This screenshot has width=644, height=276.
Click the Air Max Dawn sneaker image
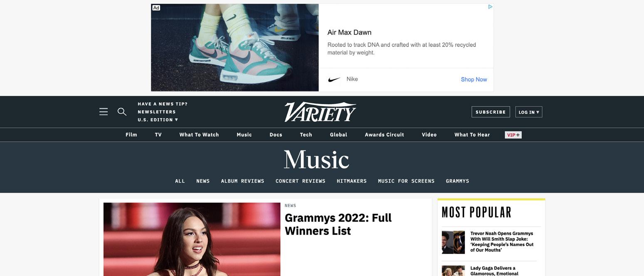235,47
